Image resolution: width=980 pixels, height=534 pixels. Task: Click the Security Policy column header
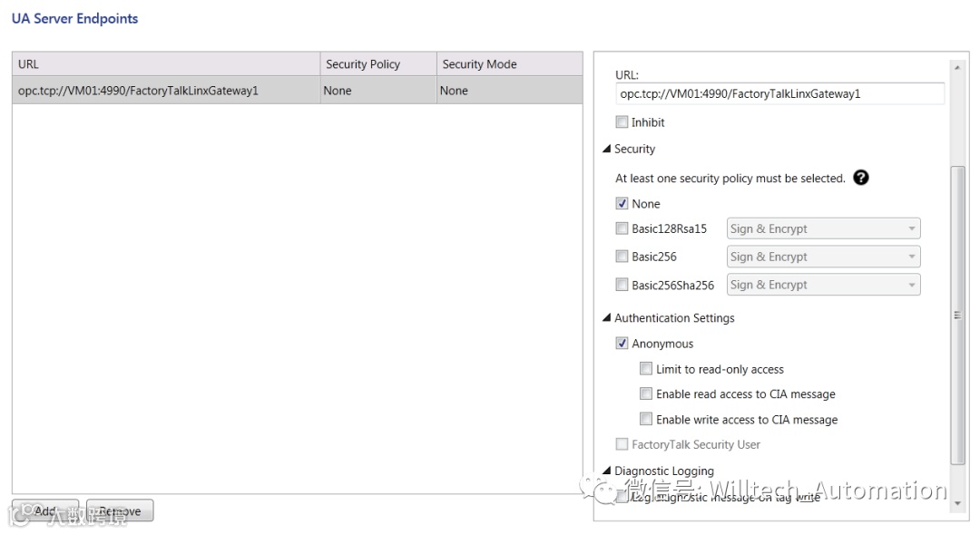[378, 64]
